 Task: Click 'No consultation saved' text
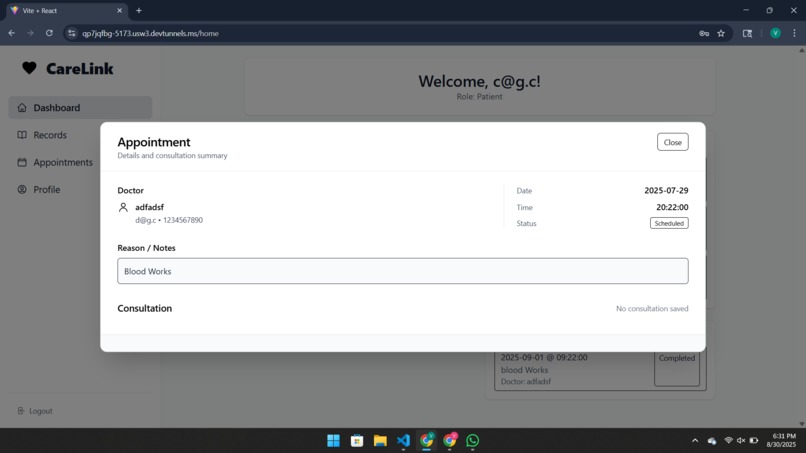pos(652,309)
